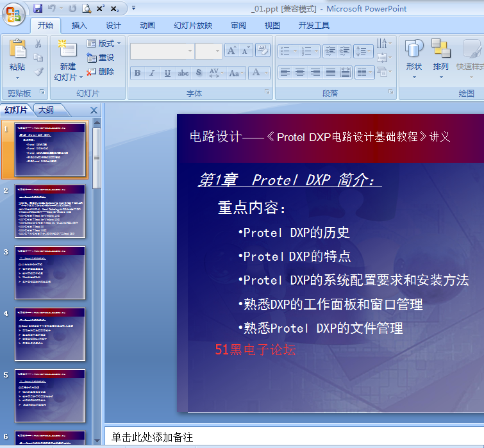Viewport: 484px width, 448px height.
Task: Toggle Underline formatting
Action: point(167,73)
